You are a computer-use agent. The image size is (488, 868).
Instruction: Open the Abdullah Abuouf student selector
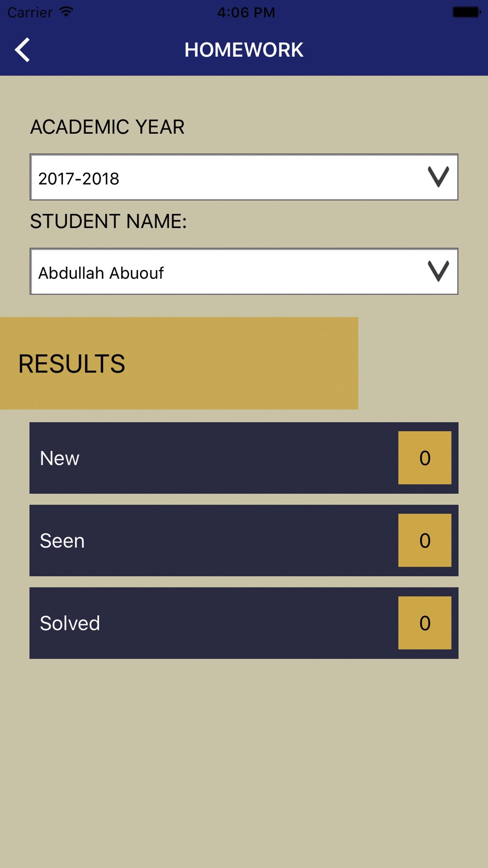tap(224, 272)
